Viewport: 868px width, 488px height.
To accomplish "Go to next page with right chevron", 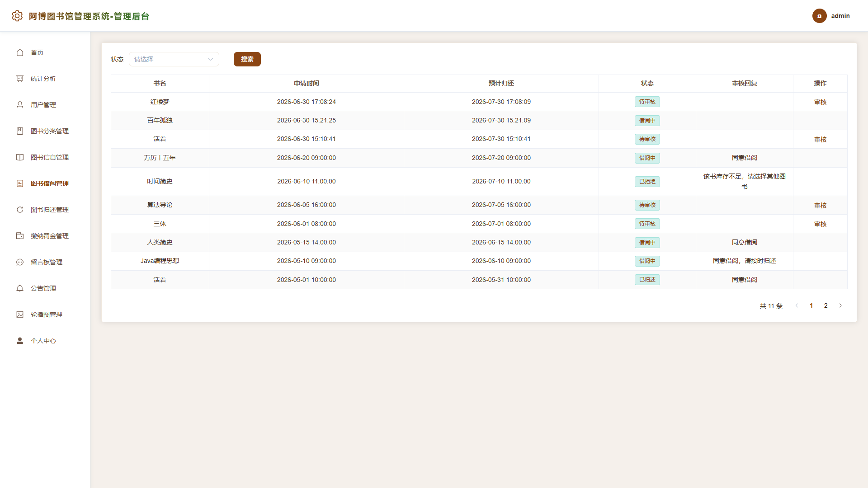I will click(x=840, y=305).
